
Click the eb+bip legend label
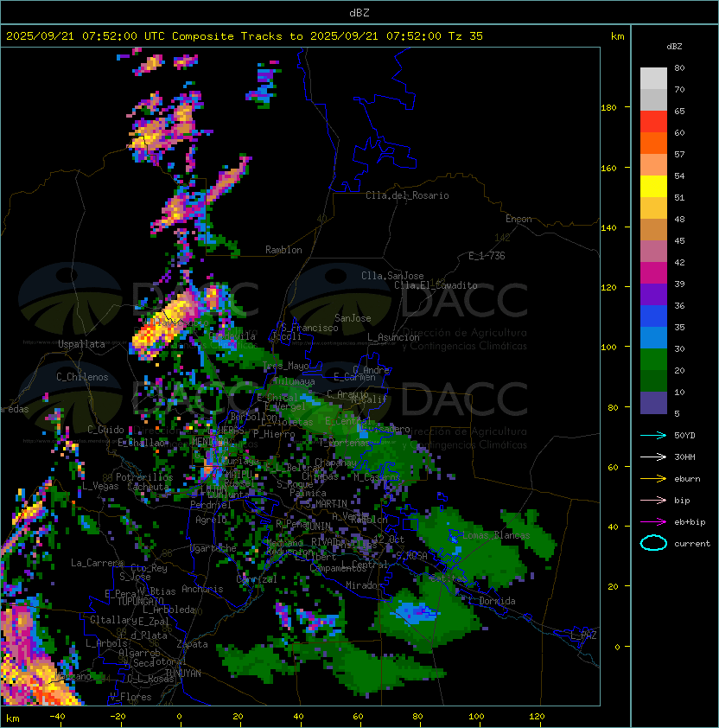click(x=690, y=522)
